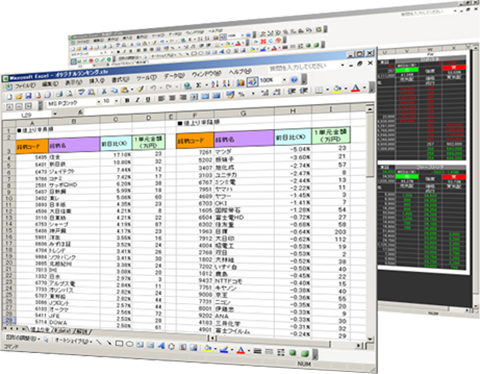Select the Rectangle drawing tool

point(119,344)
